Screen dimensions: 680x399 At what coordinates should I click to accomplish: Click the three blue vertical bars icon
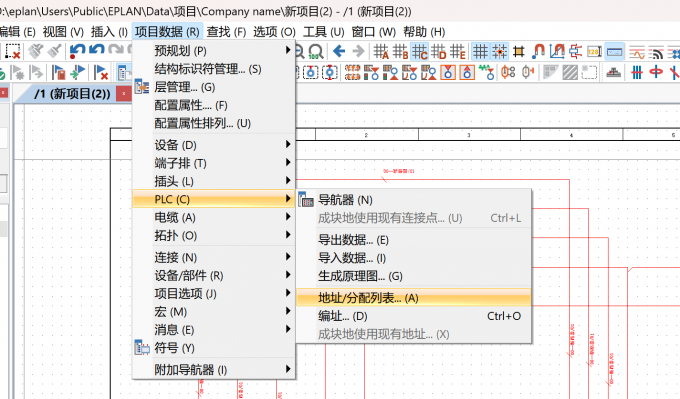click(x=637, y=72)
